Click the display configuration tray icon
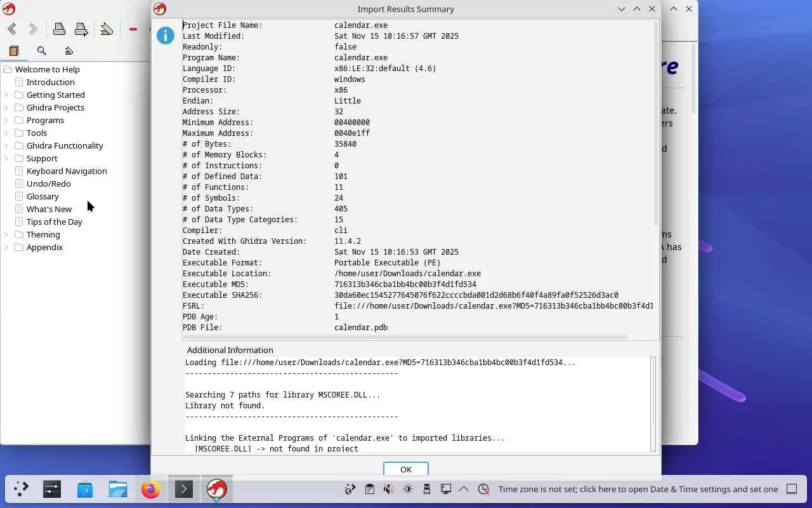 (x=445, y=489)
